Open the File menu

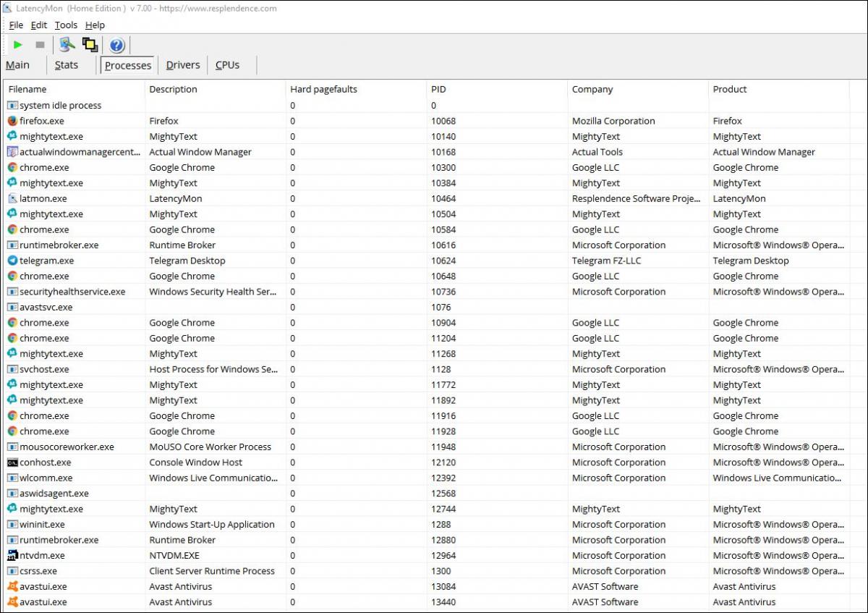[16, 25]
